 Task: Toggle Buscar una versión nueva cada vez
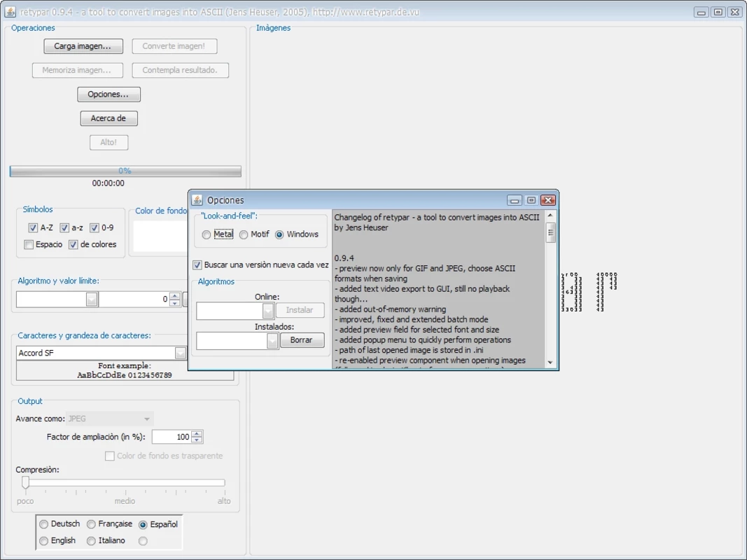pos(197,265)
